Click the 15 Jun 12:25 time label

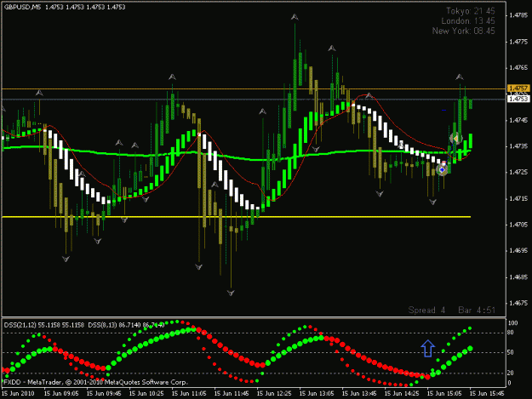[274, 393]
